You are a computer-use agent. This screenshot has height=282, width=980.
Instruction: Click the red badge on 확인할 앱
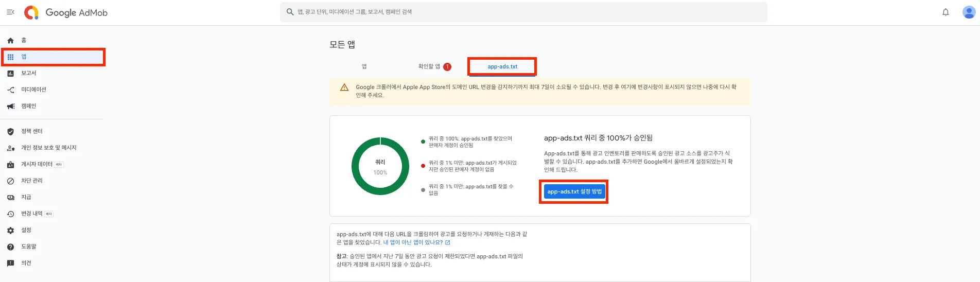pos(447,67)
